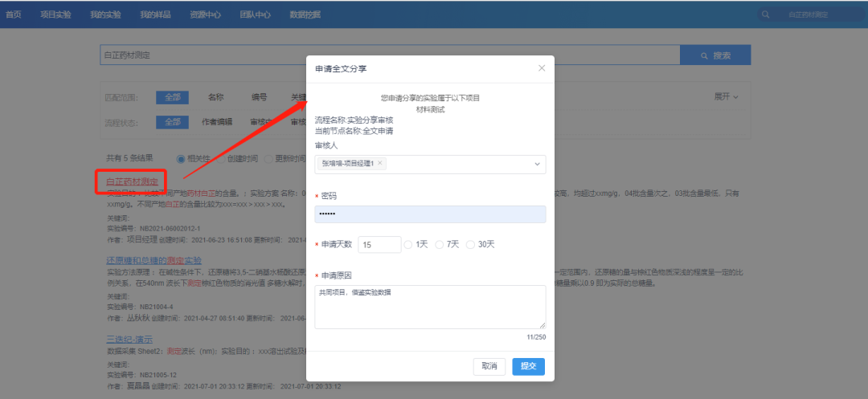Image resolution: width=868 pixels, height=399 pixels.
Task: Expand filters with 展开 chevron
Action: coord(726,96)
